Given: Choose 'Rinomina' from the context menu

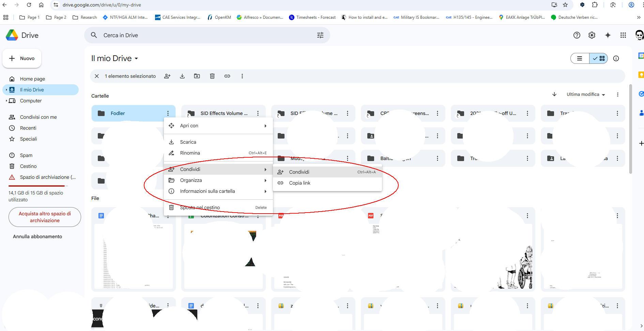Looking at the screenshot, I should (190, 153).
